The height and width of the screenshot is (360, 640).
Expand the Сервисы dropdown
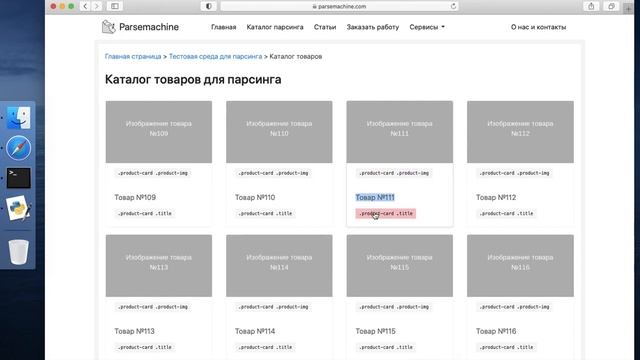tap(427, 27)
